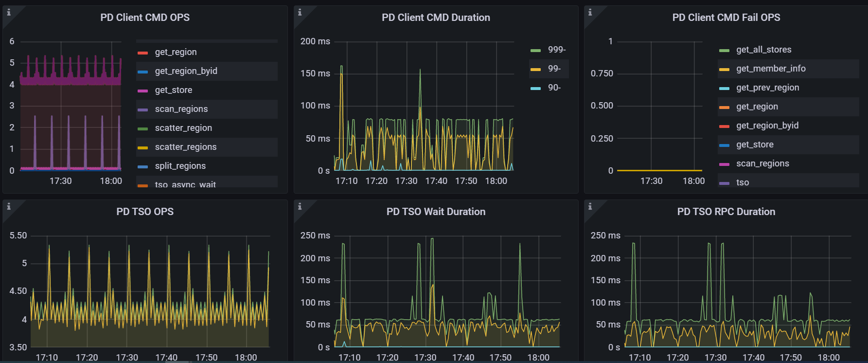Pick color for get_store magenta swatch, CMD OPS
Screen dimensions: 868x363
142,91
